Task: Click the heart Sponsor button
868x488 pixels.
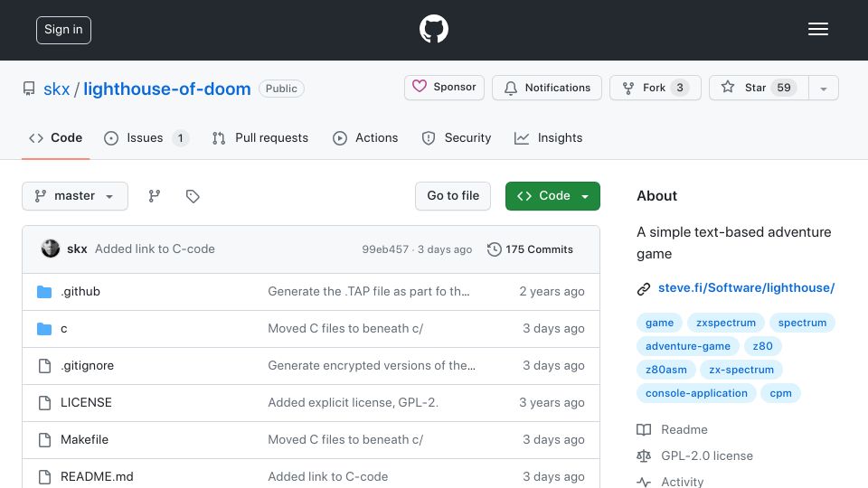Action: pyautogui.click(x=444, y=88)
